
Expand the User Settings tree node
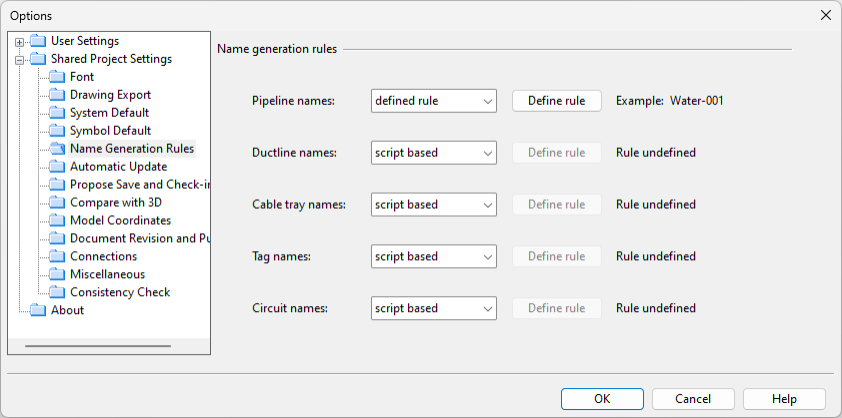(x=20, y=42)
